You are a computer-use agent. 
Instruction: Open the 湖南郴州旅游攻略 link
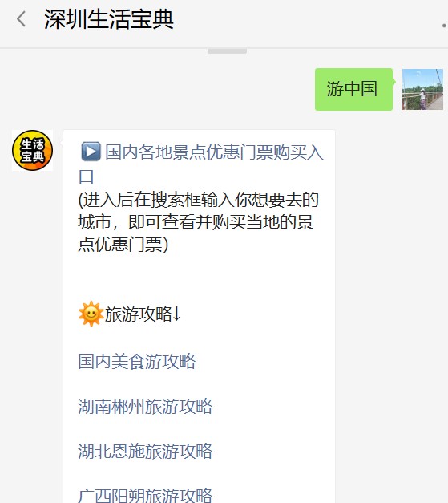[x=145, y=407]
